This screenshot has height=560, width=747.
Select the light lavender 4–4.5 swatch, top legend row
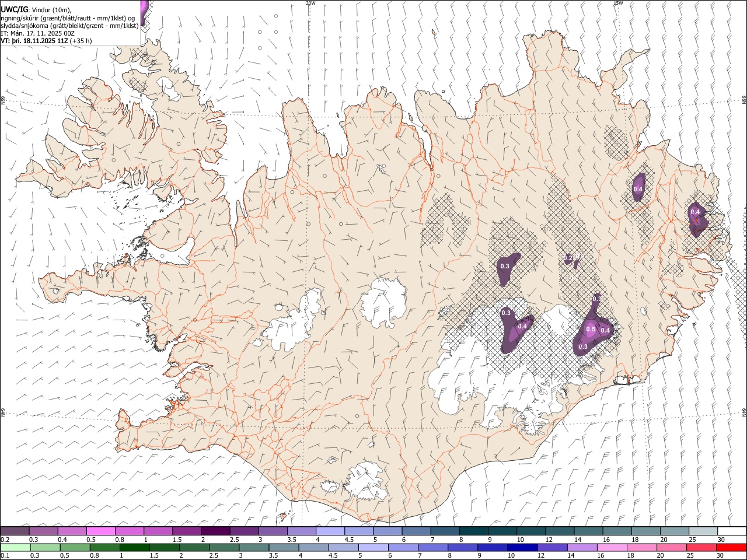click(330, 531)
